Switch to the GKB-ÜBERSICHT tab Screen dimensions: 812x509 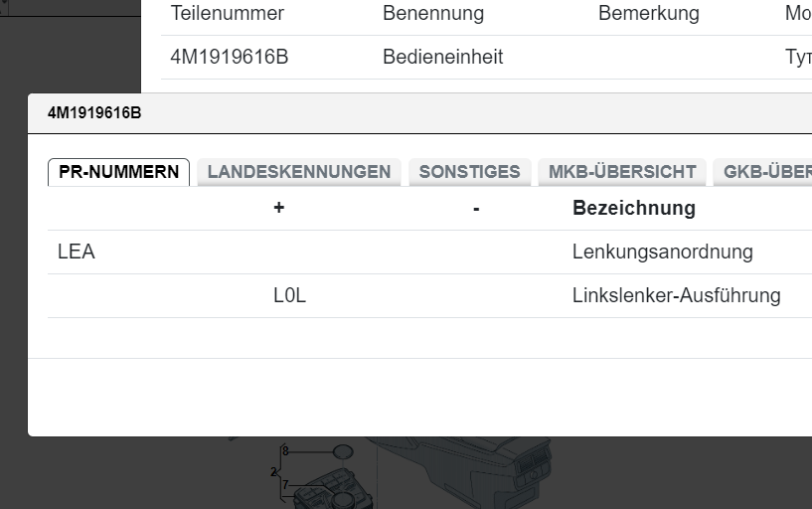(x=765, y=172)
